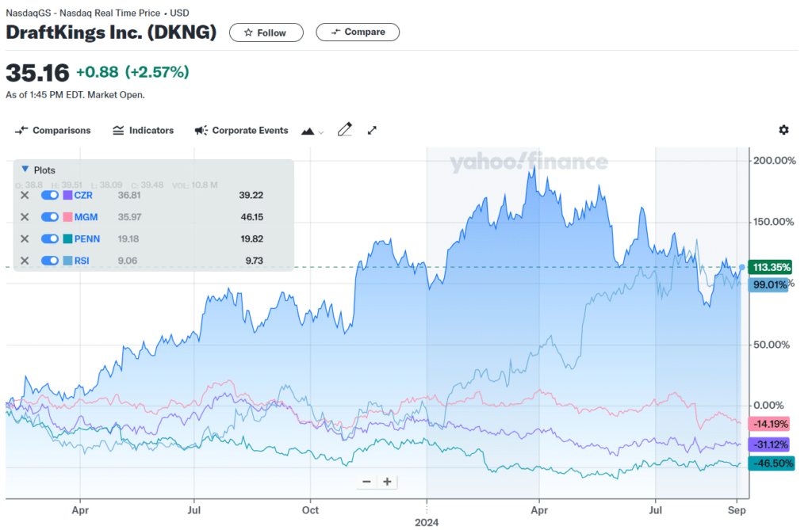812x530 pixels.
Task: Open the Indicators menu
Action: click(x=144, y=131)
